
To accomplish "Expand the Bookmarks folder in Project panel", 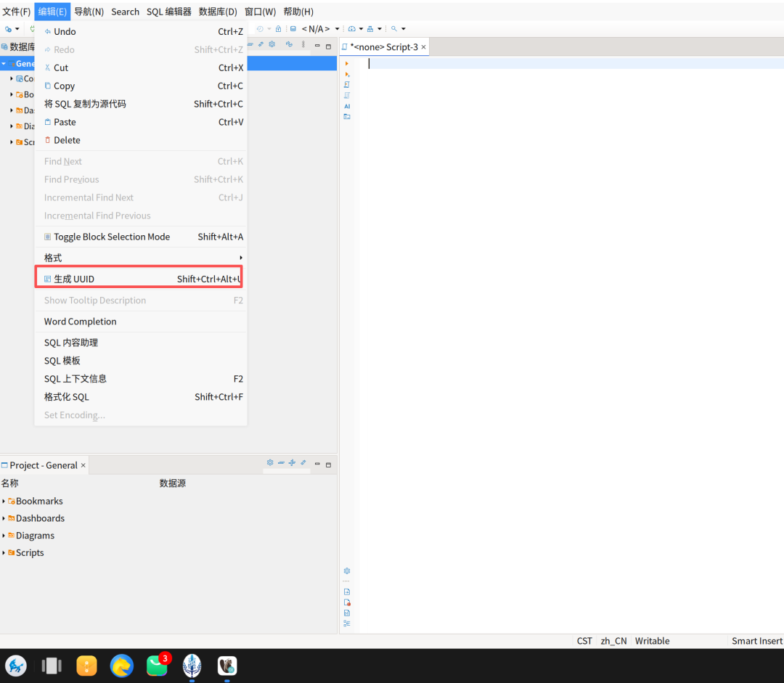I will point(4,501).
